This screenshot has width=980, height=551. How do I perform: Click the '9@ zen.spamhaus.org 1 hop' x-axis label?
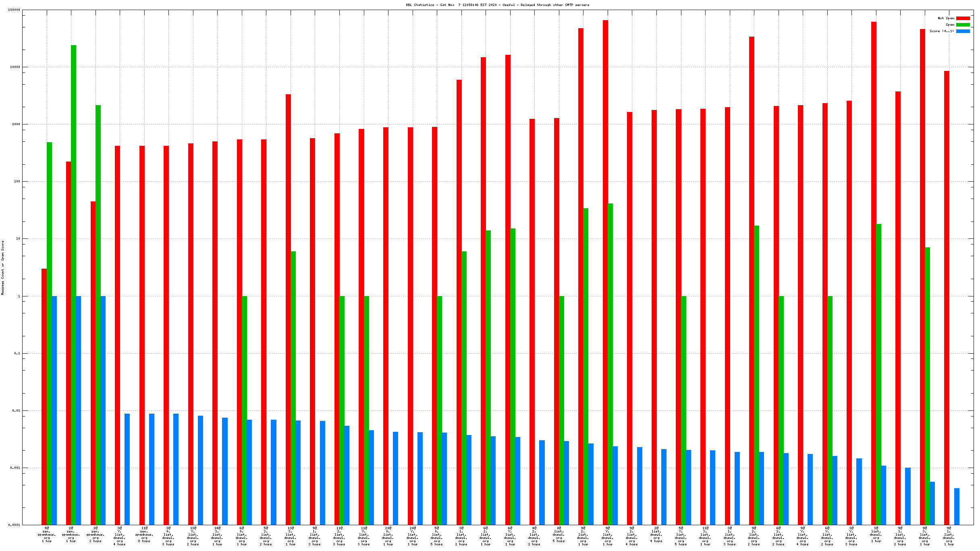point(47,534)
